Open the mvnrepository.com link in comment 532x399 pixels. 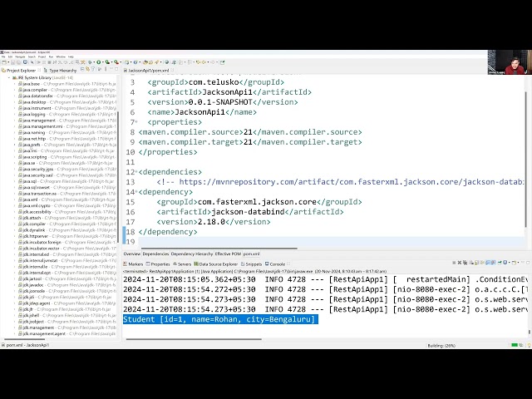tap(352, 182)
